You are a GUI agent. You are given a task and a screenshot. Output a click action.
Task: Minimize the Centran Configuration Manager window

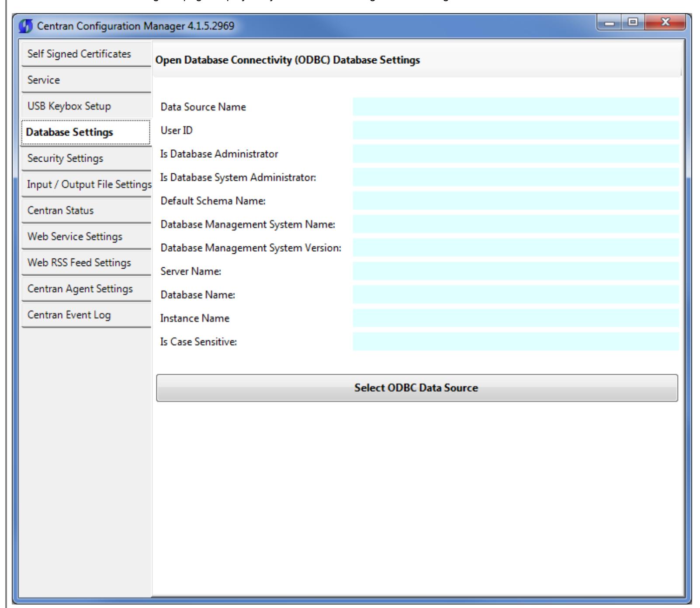click(610, 22)
